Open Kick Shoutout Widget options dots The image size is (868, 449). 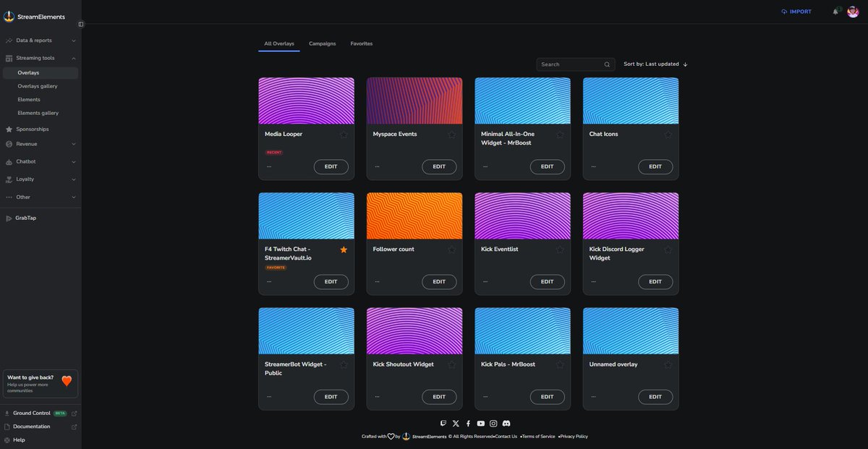click(377, 397)
